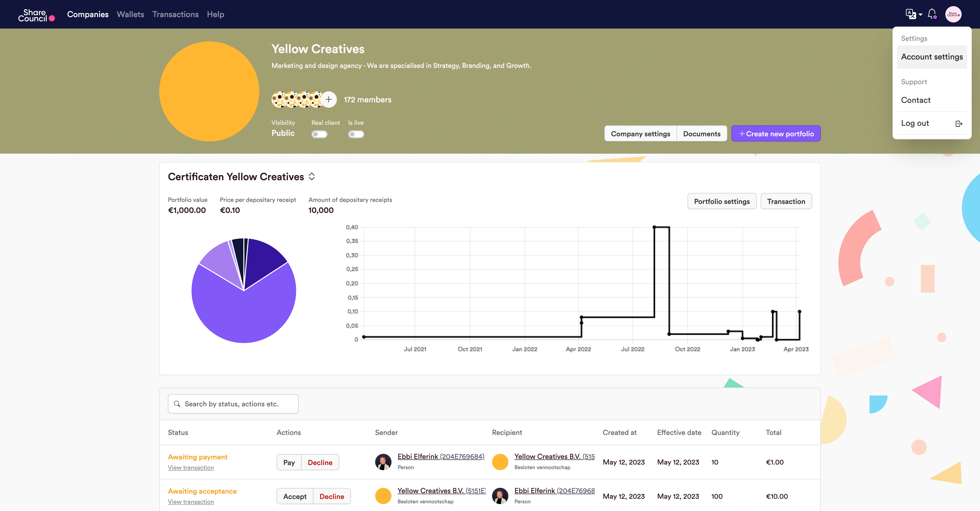The width and height of the screenshot is (980, 511).
Task: Click the Share Council logo
Action: point(36,15)
